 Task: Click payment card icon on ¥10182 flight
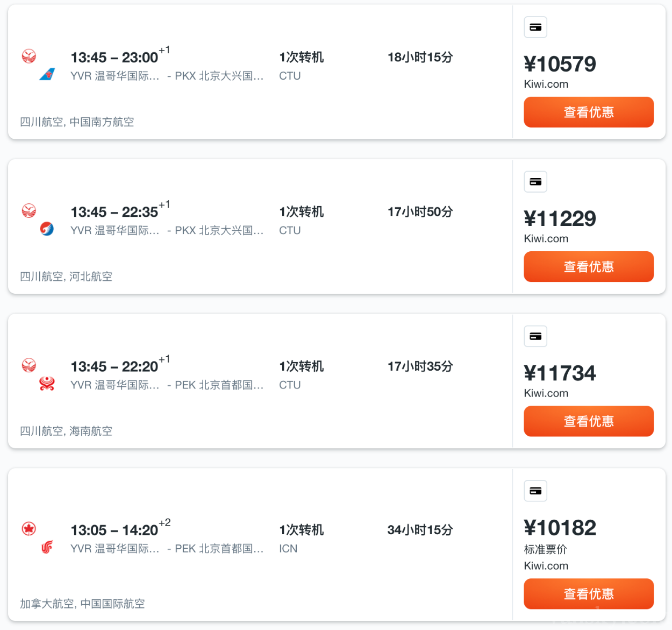coord(535,491)
